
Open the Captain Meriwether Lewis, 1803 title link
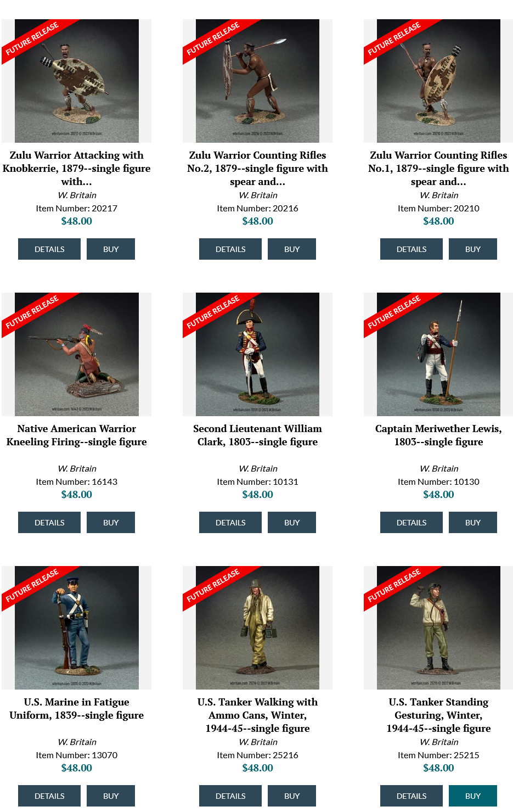click(x=438, y=435)
